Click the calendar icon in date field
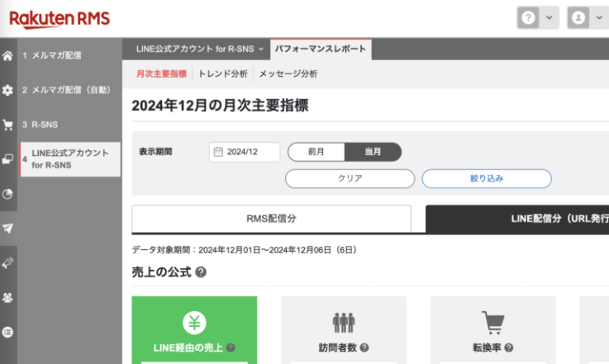Viewport: 609px width, 364px height. (x=218, y=152)
